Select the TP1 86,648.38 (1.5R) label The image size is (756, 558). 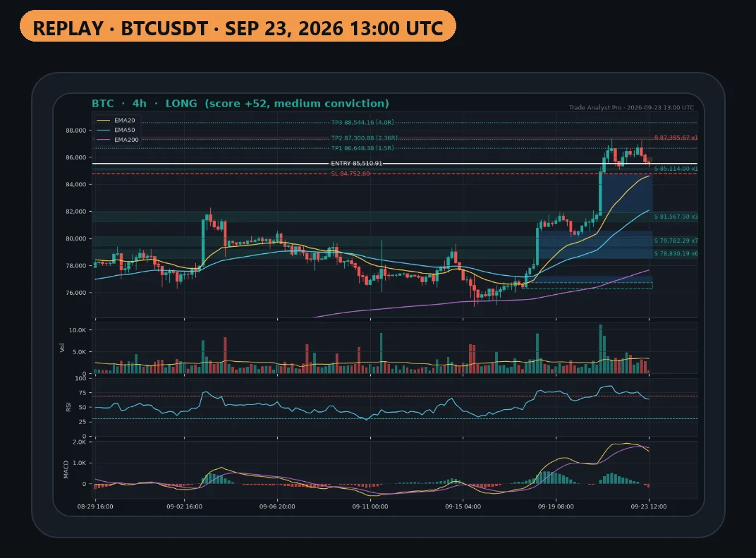(x=362, y=148)
